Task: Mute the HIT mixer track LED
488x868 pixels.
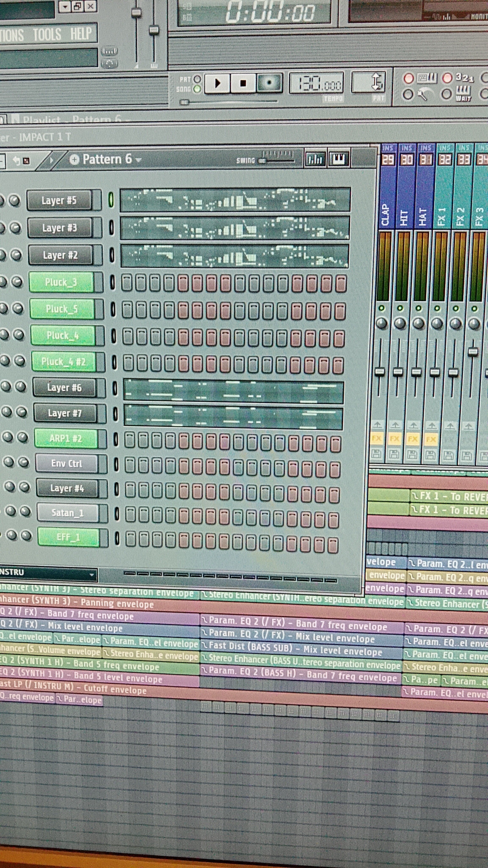Action: [x=400, y=308]
